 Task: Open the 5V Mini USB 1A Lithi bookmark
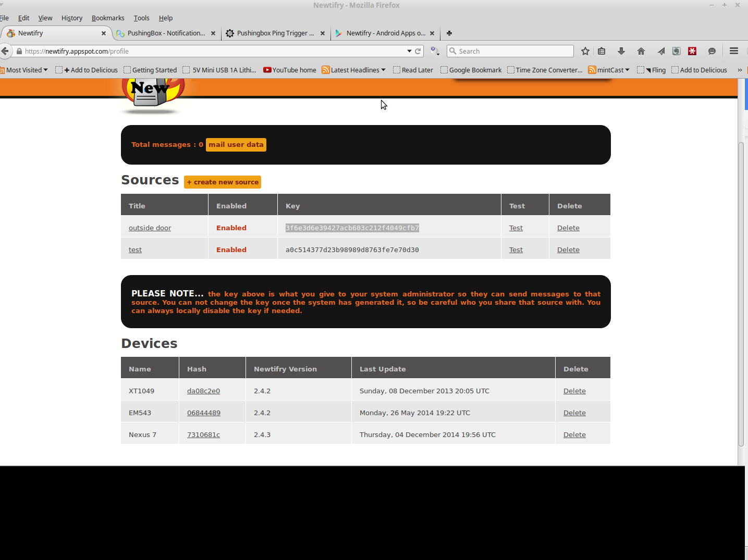point(219,70)
